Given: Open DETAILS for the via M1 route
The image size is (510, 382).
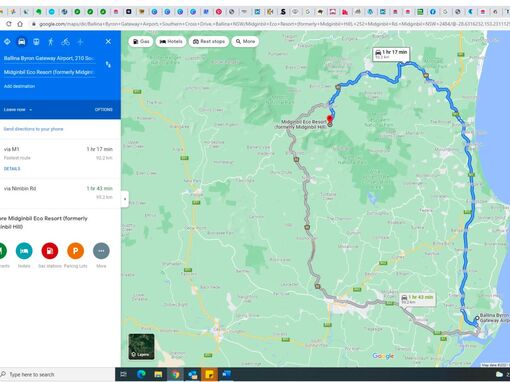Looking at the screenshot, I should tap(12, 169).
